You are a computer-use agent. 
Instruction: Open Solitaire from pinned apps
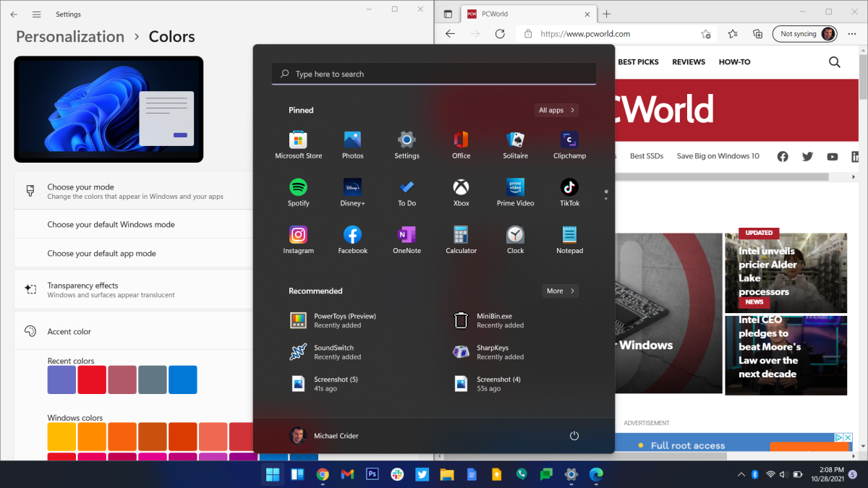click(x=515, y=145)
